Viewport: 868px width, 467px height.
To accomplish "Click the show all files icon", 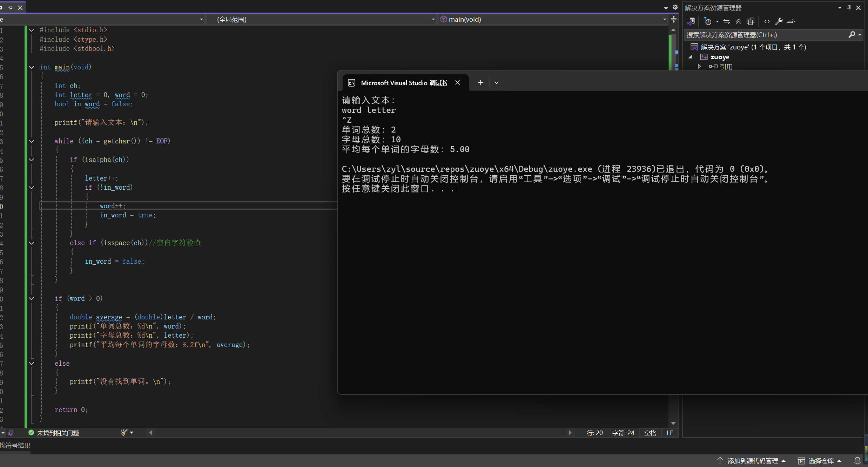I will pos(751,21).
